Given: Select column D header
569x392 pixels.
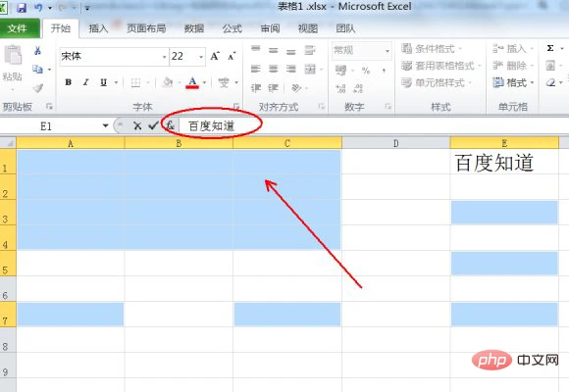Looking at the screenshot, I should 396,143.
